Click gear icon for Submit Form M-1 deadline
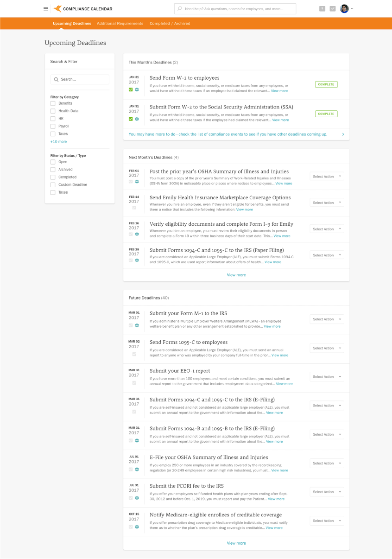This screenshot has height=559, width=392. (x=137, y=325)
